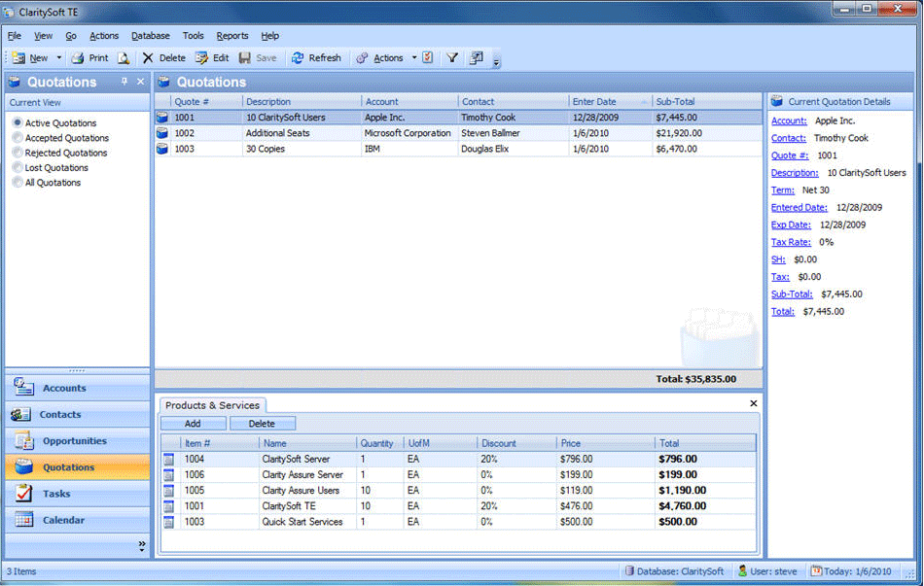This screenshot has height=586, width=924.
Task: Open Print Preview magnifier icon
Action: point(124,57)
